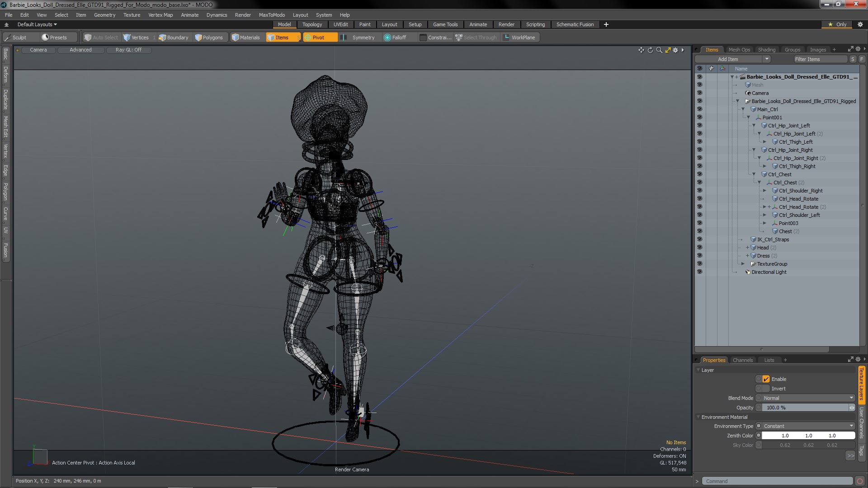Expand the TextureGroup node
The height and width of the screenshot is (488, 868).
click(x=743, y=264)
